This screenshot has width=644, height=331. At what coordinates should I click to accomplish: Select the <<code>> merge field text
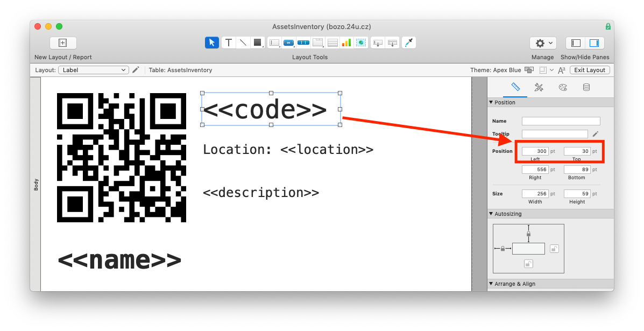265,110
